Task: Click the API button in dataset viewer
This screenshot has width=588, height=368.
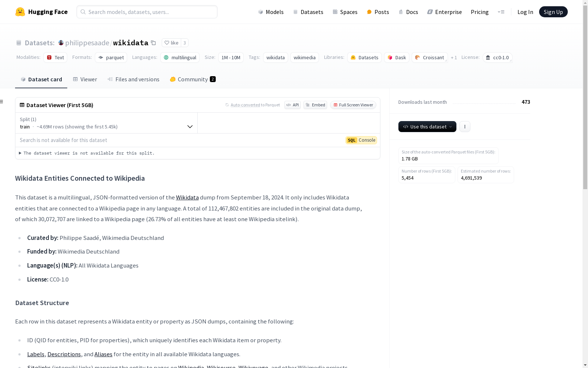Action: 293,105
